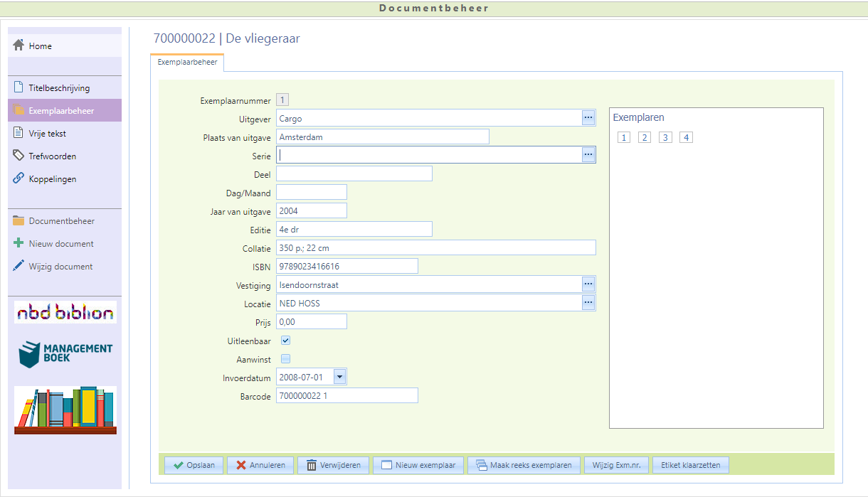Select the Vrije tekst document icon
Image resolution: width=868 pixels, height=497 pixels.
19,133
